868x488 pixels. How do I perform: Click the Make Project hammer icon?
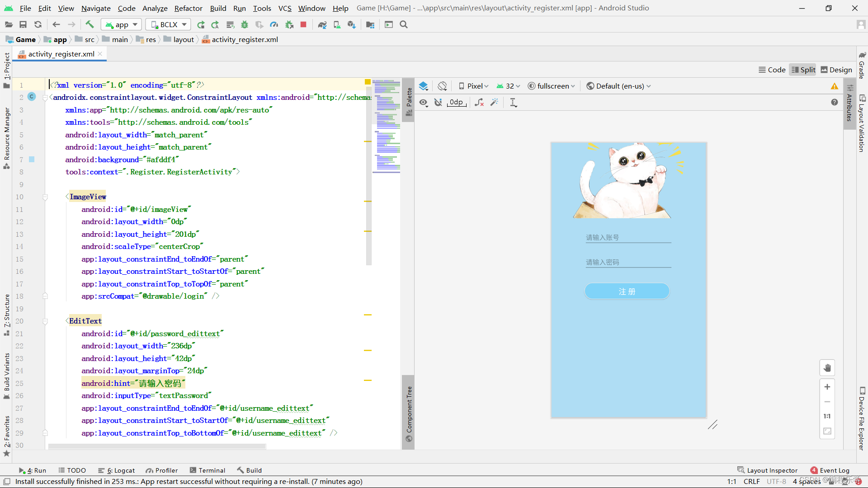(x=90, y=24)
